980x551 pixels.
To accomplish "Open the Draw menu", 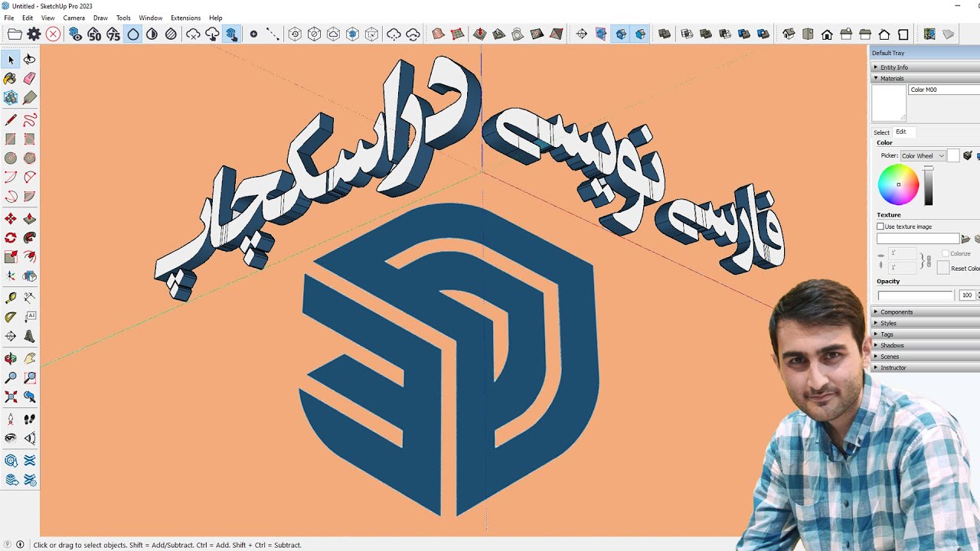I will click(100, 18).
